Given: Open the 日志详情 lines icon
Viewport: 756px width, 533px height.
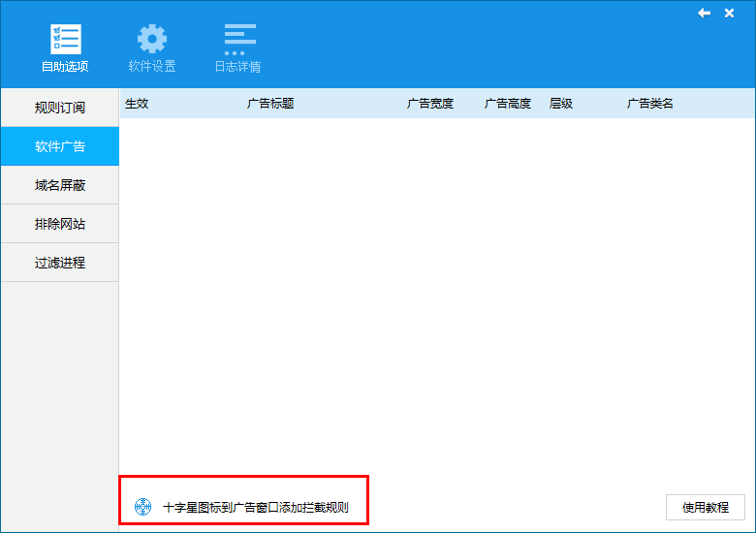Looking at the screenshot, I should [x=239, y=39].
